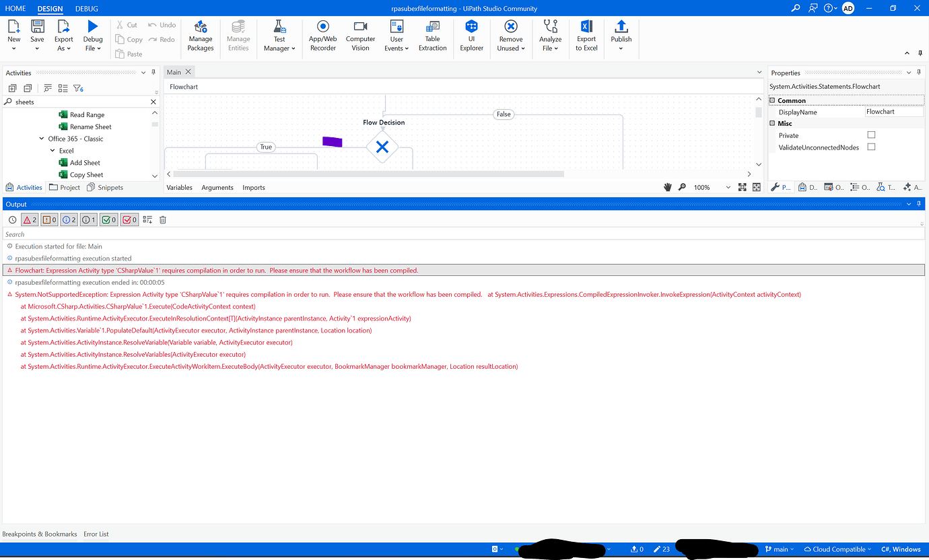Open Computer Vision tool

360,35
